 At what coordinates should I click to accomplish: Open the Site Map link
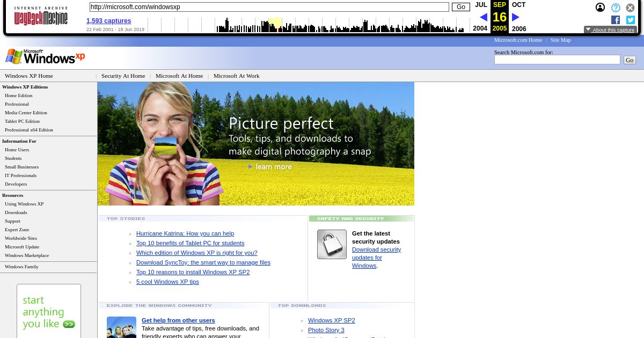tap(560, 40)
